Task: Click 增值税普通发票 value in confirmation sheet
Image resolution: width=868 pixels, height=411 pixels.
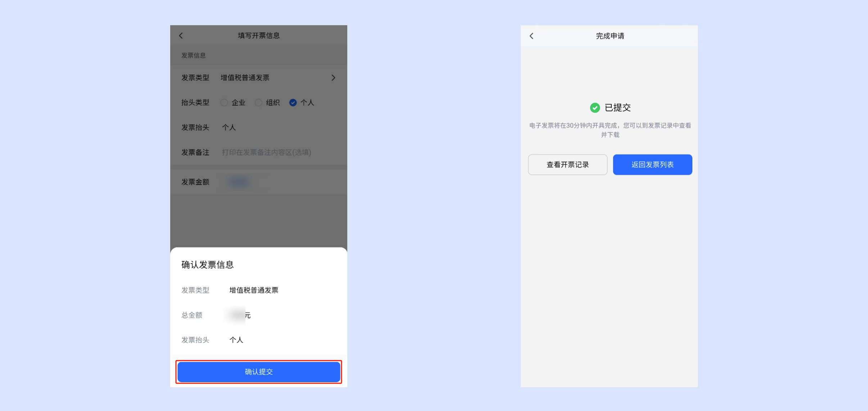Action: click(254, 290)
